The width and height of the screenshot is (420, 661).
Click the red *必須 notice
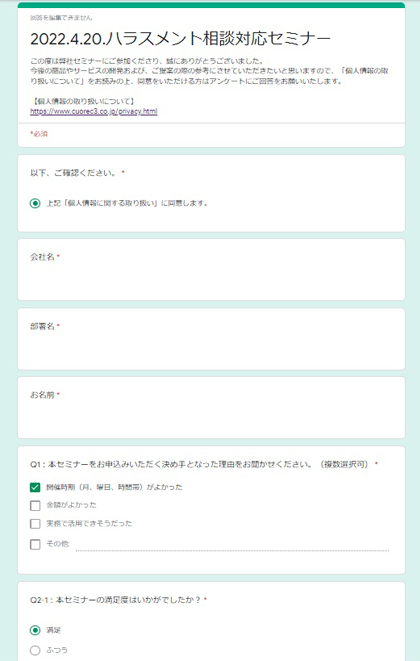[x=39, y=134]
